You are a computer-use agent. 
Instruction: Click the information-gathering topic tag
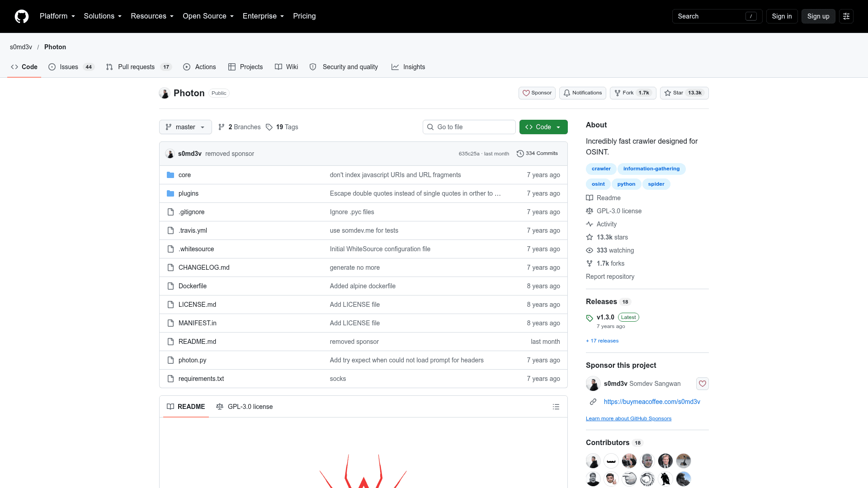tap(651, 169)
